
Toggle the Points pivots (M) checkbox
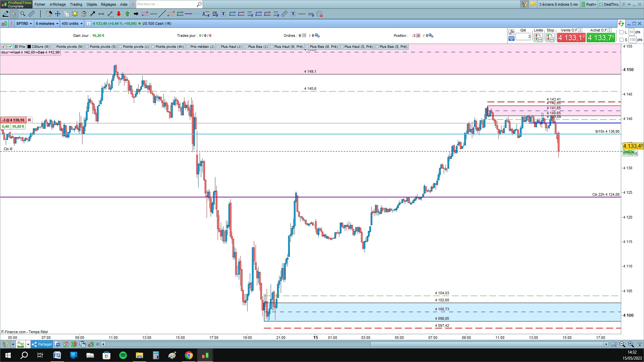(54, 47)
